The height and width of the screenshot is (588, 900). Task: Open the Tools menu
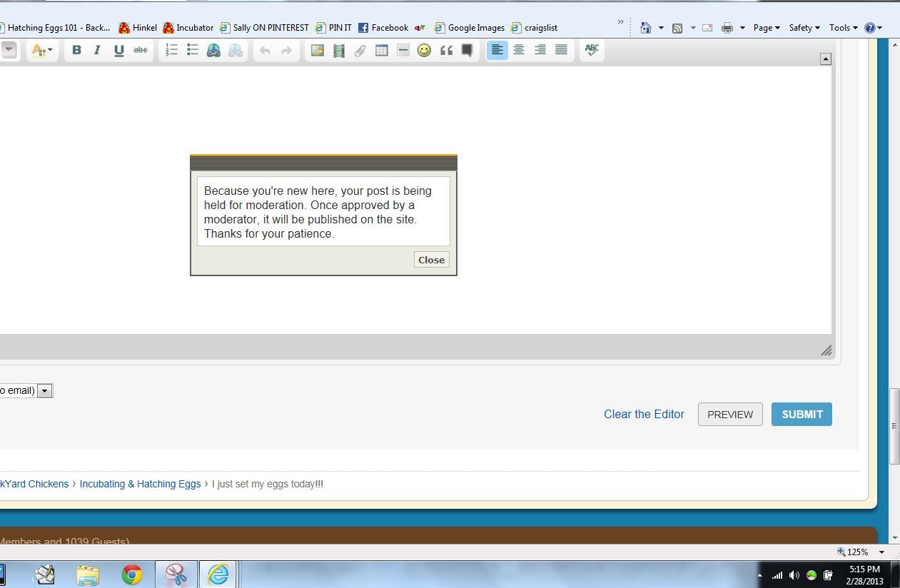[843, 28]
